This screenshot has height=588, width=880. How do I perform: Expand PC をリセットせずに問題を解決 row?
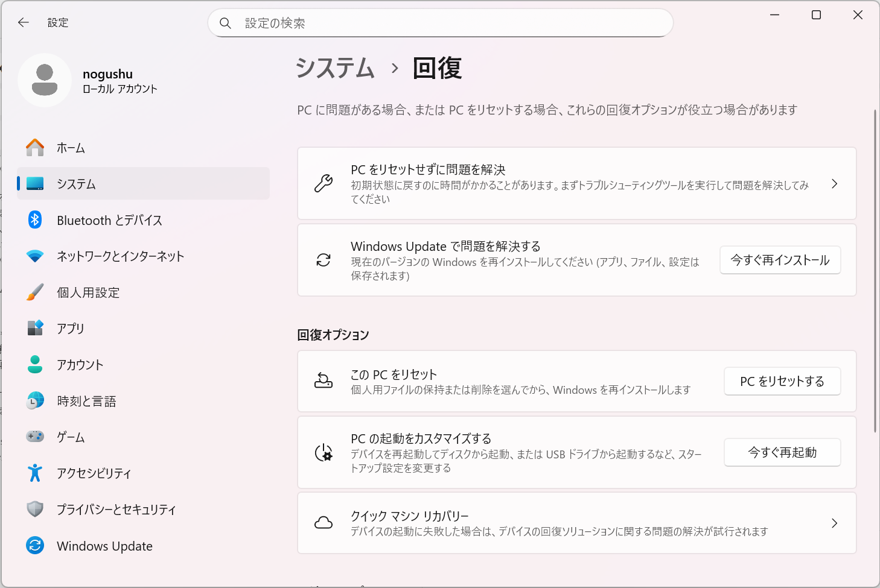[x=576, y=184]
